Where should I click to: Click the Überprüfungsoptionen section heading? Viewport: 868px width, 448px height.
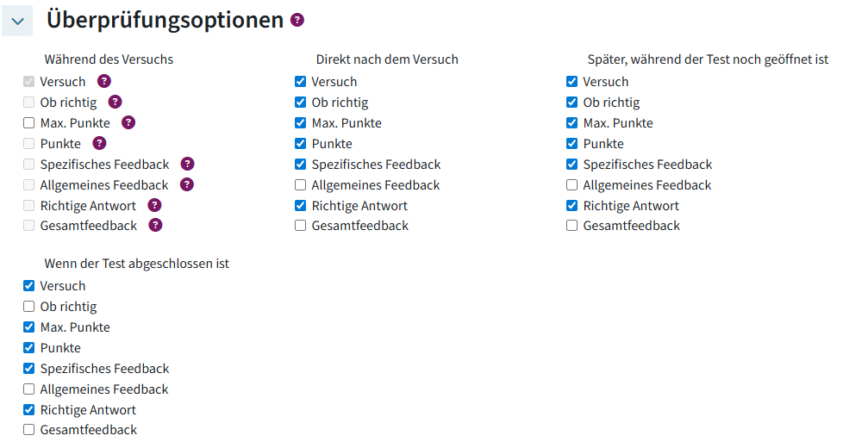pos(165,20)
